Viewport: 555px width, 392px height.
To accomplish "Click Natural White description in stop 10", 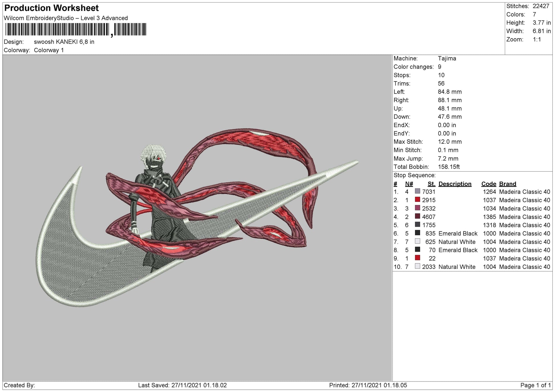I will (457, 267).
